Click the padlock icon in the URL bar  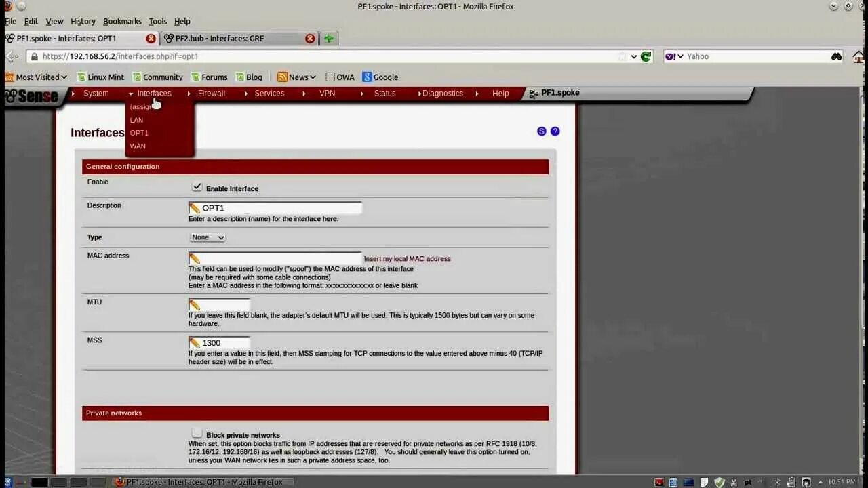[33, 57]
